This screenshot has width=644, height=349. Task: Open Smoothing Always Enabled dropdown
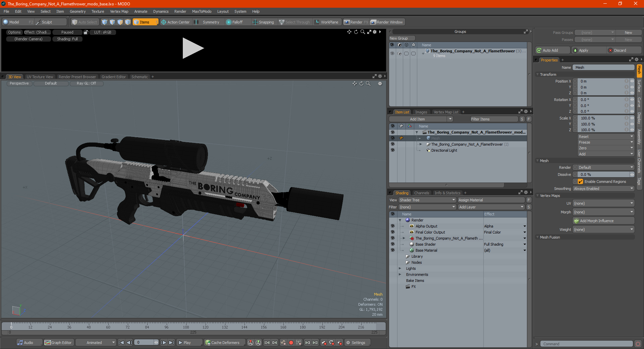point(603,189)
